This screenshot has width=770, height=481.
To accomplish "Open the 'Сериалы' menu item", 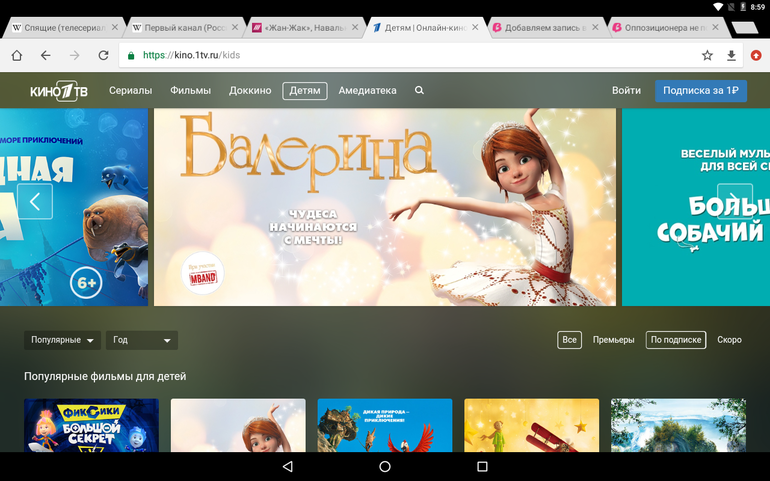I will [130, 91].
